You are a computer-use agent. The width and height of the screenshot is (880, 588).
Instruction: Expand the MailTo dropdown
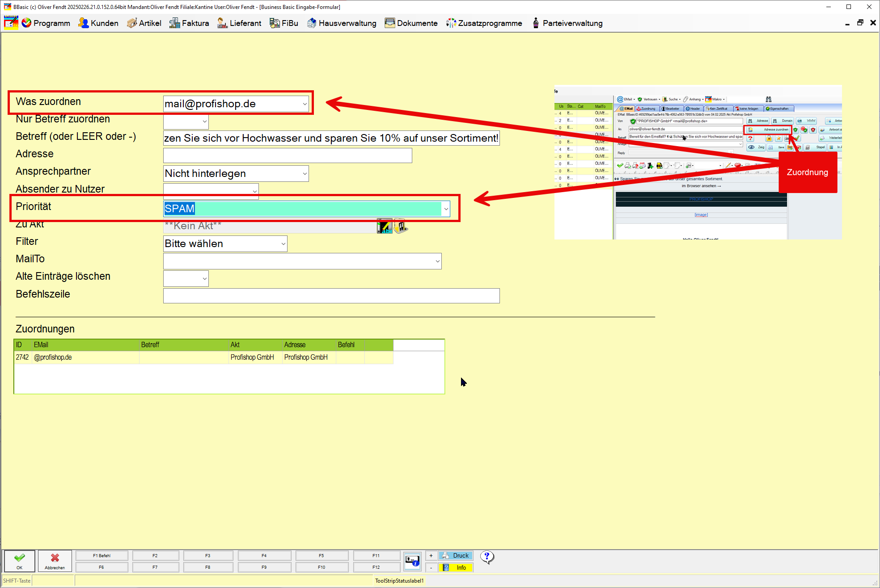(x=437, y=261)
